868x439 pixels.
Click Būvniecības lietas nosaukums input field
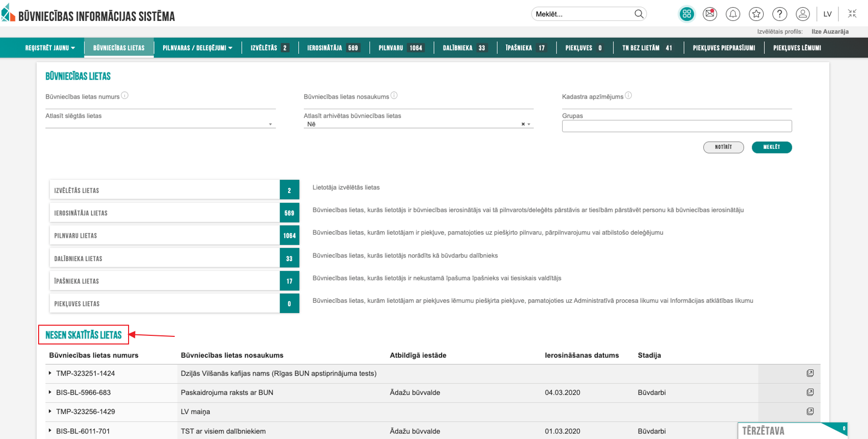tap(419, 105)
